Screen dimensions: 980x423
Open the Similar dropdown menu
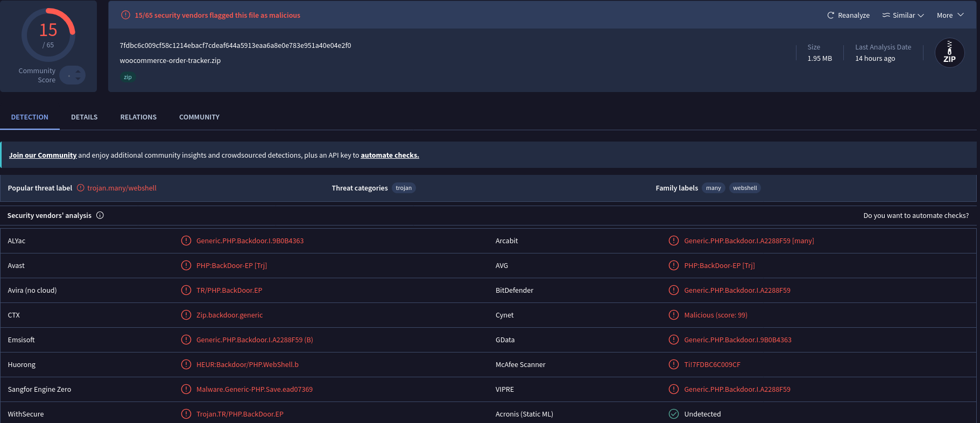click(903, 16)
